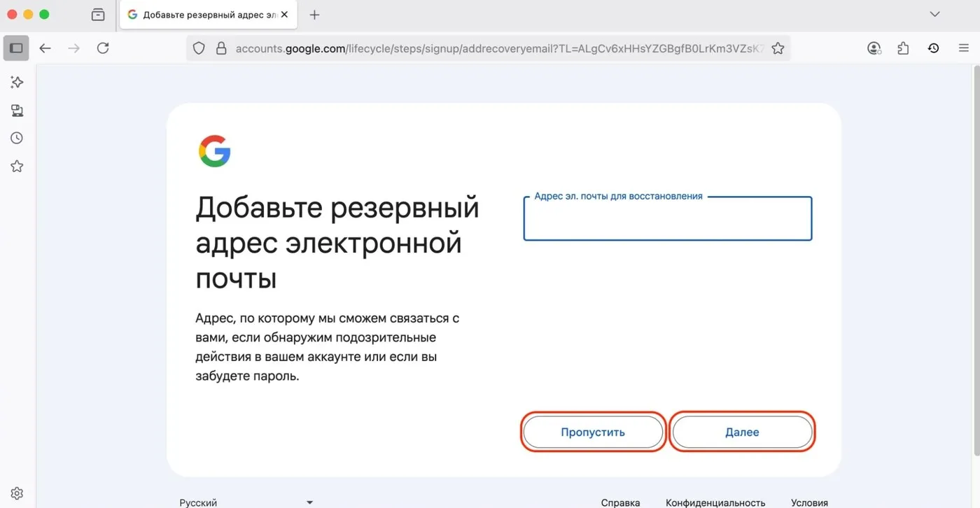Open a new tab with plus button
Screen dimensions: 980x508
pos(314,15)
